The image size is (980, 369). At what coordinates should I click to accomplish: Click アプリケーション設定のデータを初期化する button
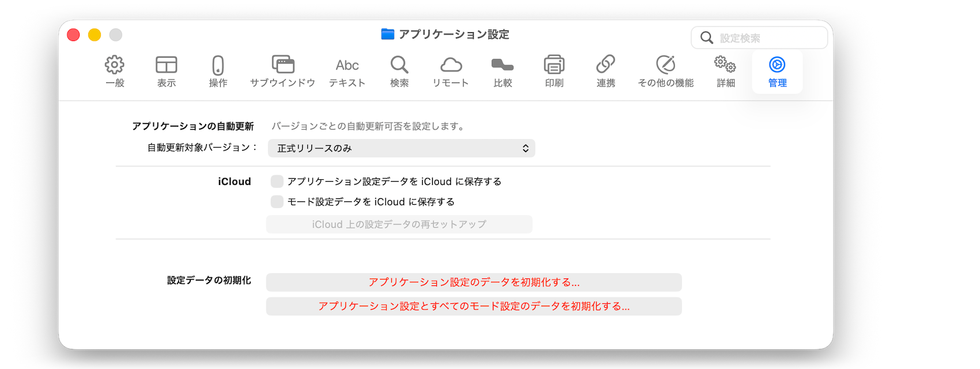(473, 283)
